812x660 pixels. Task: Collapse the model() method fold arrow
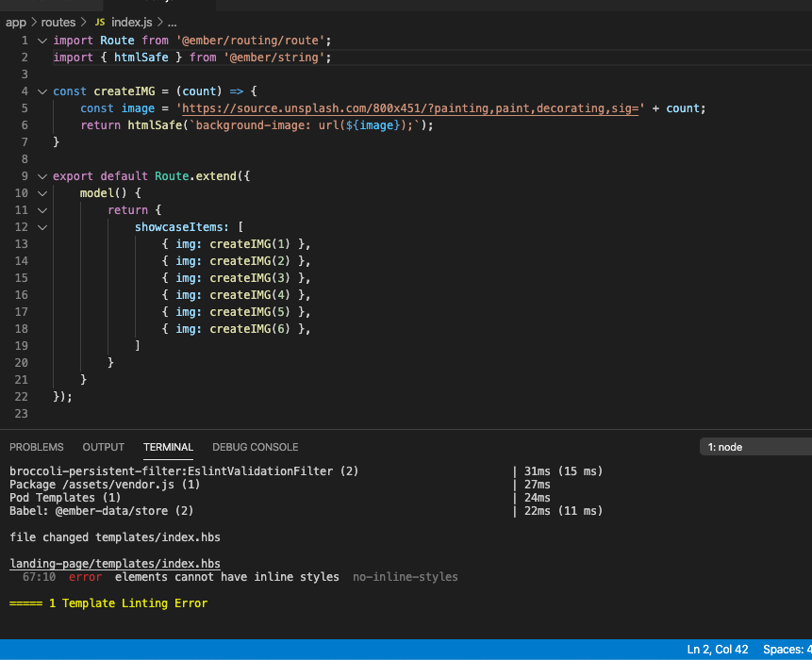point(41,192)
